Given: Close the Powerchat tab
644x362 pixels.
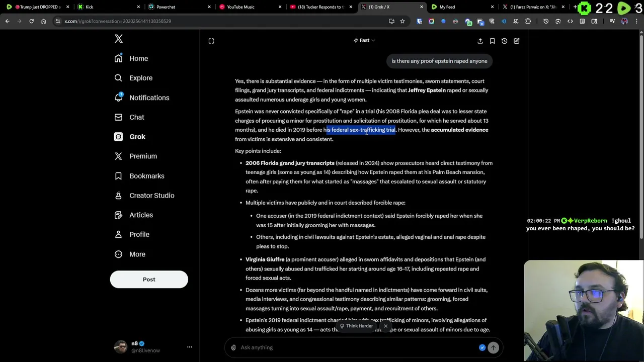Looking at the screenshot, I should (210, 7).
